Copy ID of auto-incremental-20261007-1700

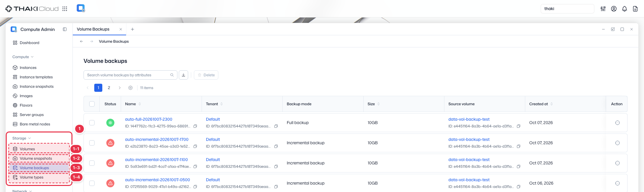(195, 146)
